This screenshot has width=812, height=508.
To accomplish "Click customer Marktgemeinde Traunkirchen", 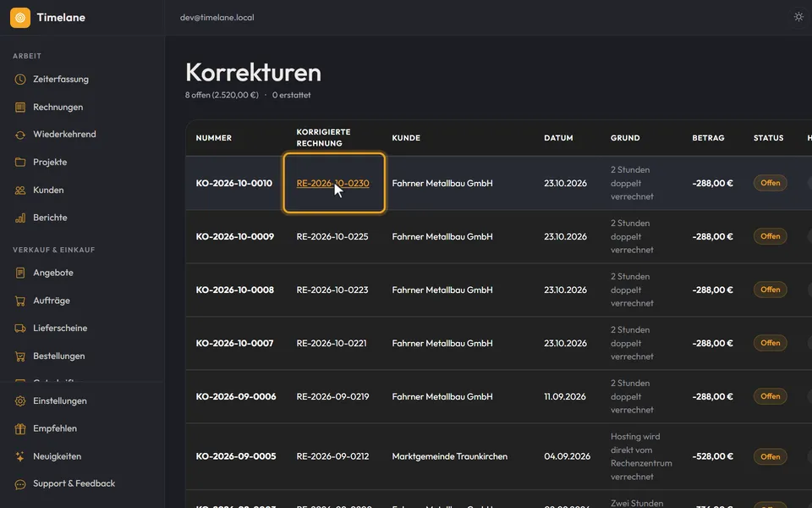I will click(449, 456).
